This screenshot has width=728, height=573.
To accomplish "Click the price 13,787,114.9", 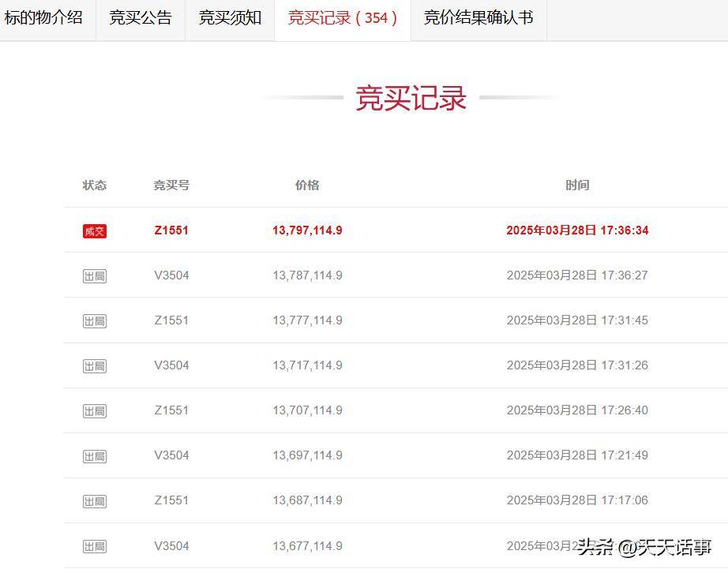I will 307,275.
